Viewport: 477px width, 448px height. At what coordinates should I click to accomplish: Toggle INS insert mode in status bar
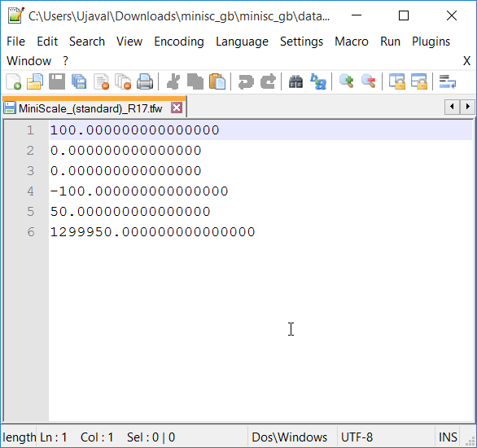click(x=448, y=437)
